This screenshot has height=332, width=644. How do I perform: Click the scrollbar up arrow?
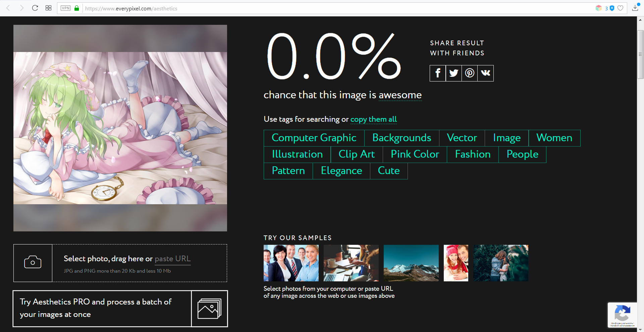(640, 20)
